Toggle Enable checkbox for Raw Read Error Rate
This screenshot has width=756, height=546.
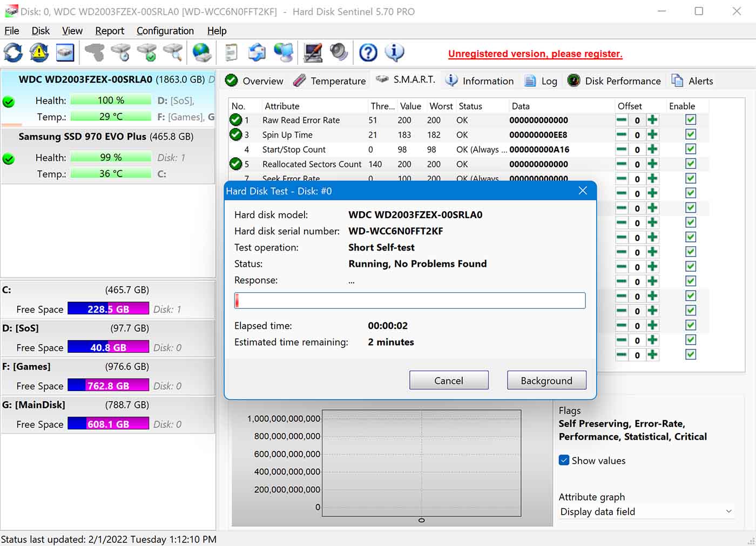691,120
